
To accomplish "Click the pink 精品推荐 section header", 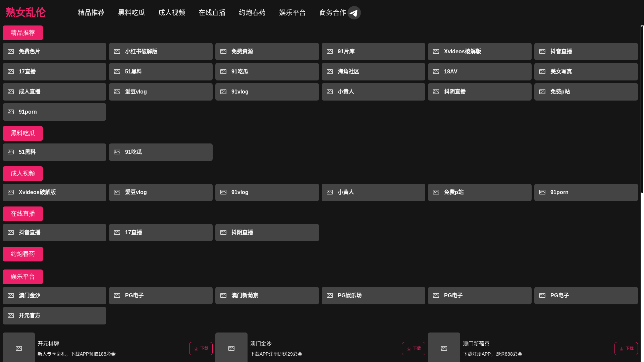I will pos(23,33).
